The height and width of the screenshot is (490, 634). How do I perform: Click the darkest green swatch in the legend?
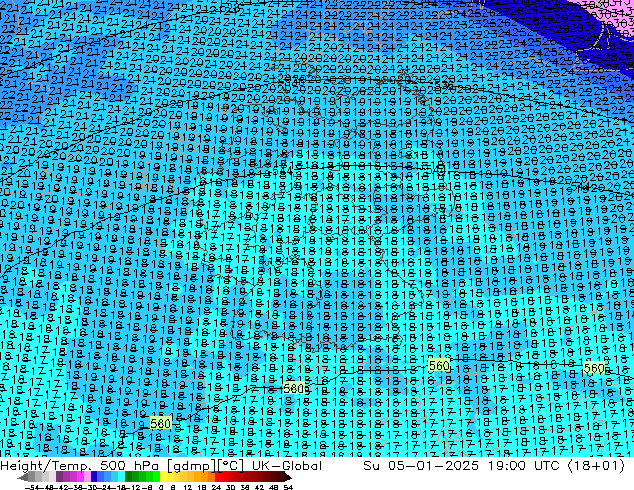(129, 477)
